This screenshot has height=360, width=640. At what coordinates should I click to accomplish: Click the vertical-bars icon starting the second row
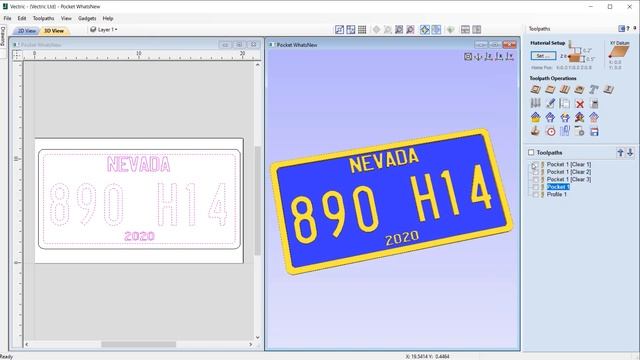536,104
